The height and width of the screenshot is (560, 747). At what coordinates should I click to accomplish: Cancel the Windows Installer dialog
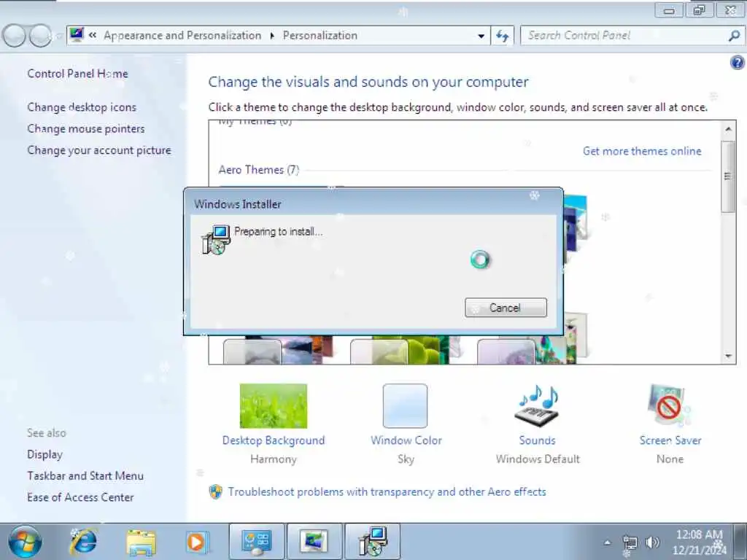[506, 308]
